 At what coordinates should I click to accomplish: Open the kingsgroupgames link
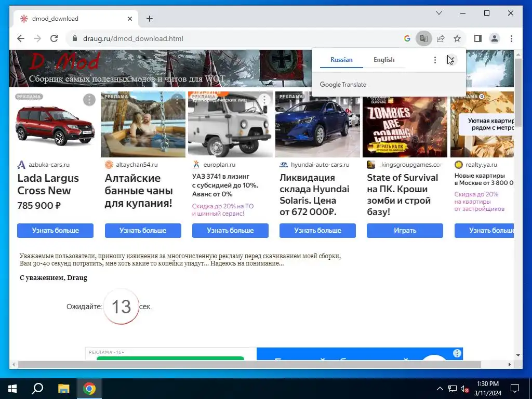click(411, 165)
